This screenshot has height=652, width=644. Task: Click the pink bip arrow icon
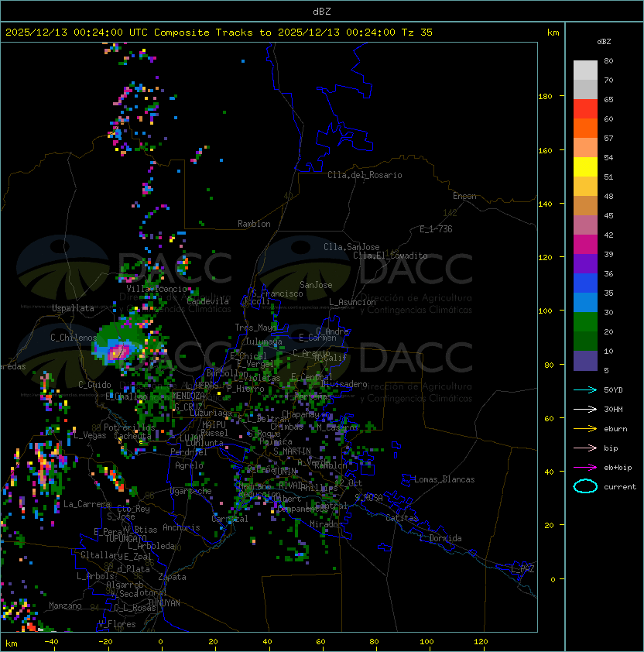pyautogui.click(x=585, y=448)
